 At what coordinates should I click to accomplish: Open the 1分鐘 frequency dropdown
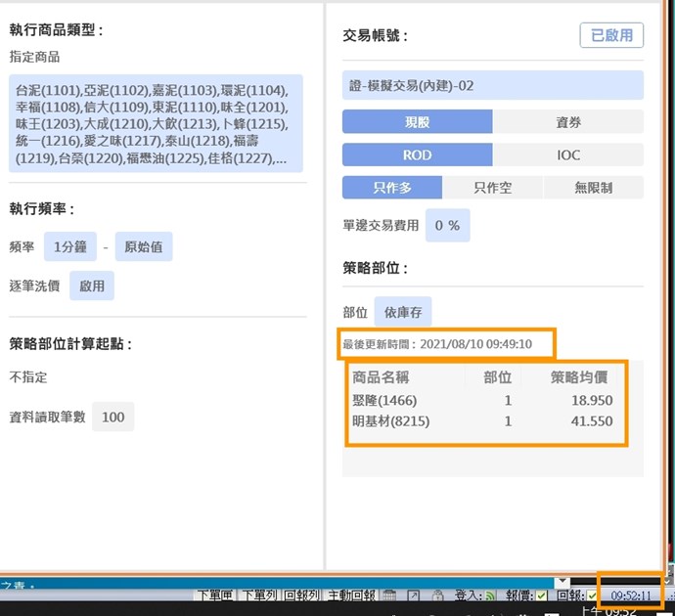[x=69, y=247]
